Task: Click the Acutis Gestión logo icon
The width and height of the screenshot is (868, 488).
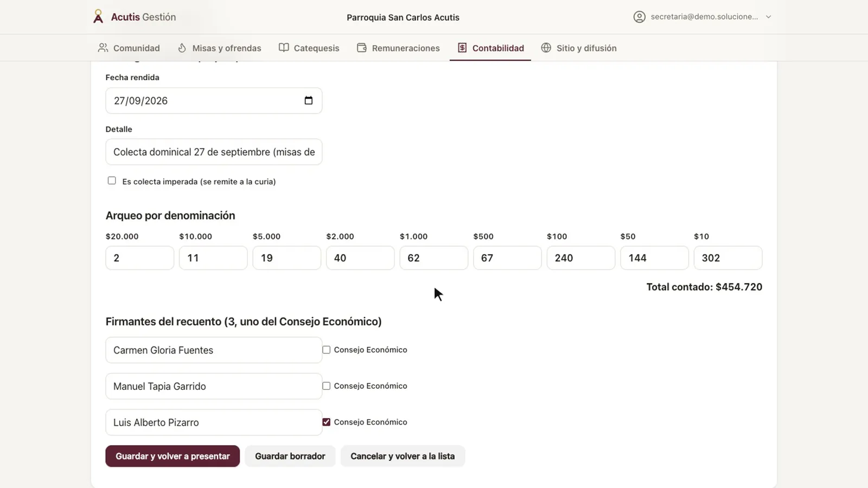Action: [98, 17]
